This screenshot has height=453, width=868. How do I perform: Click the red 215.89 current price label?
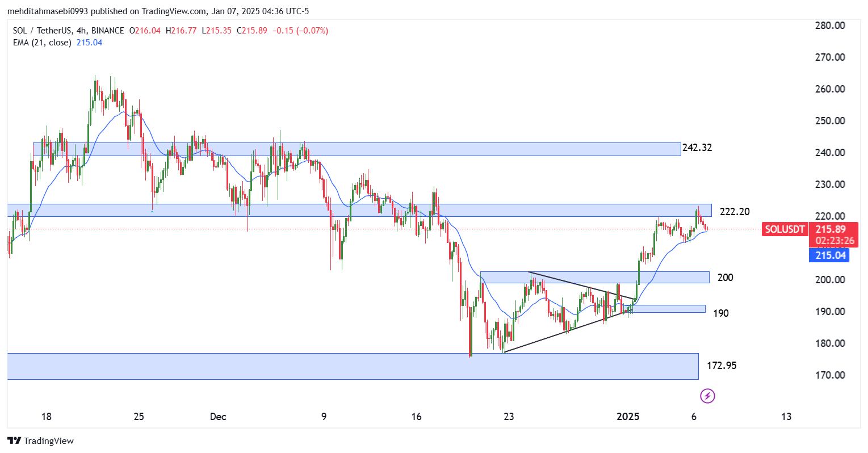pyautogui.click(x=831, y=229)
